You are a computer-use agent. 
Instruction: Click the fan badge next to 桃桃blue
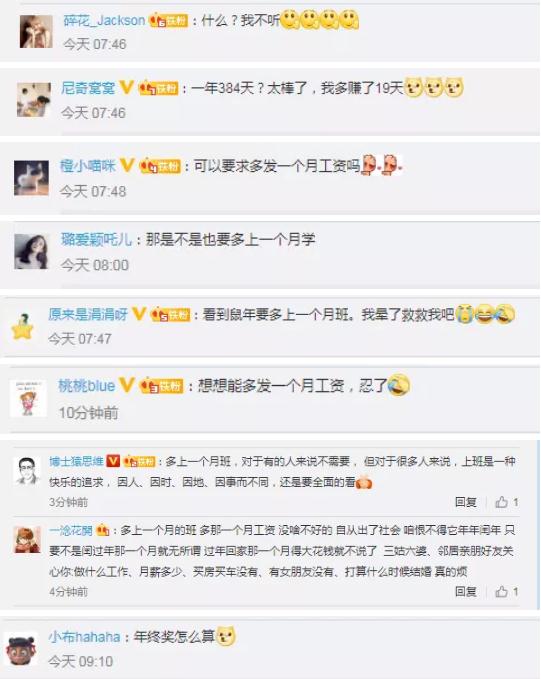[161, 385]
